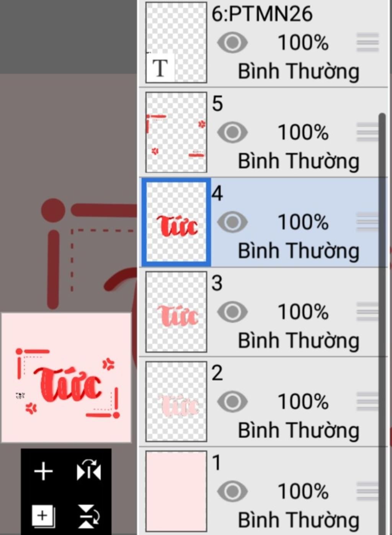The height and width of the screenshot is (535, 392).
Task: Select the pink background thumbnail of layer 1
Action: [176, 491]
